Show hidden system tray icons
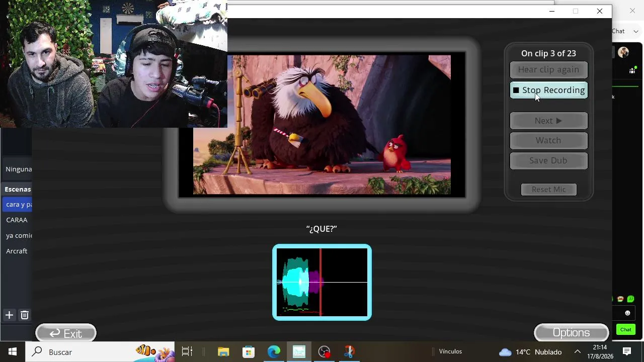 pos(578,352)
